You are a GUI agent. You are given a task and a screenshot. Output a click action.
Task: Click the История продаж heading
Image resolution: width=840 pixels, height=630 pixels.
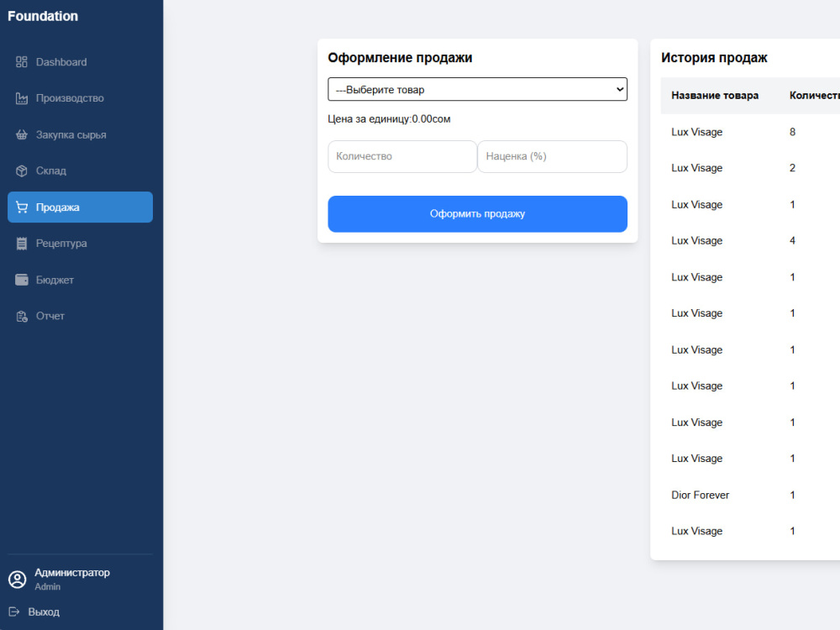(714, 57)
